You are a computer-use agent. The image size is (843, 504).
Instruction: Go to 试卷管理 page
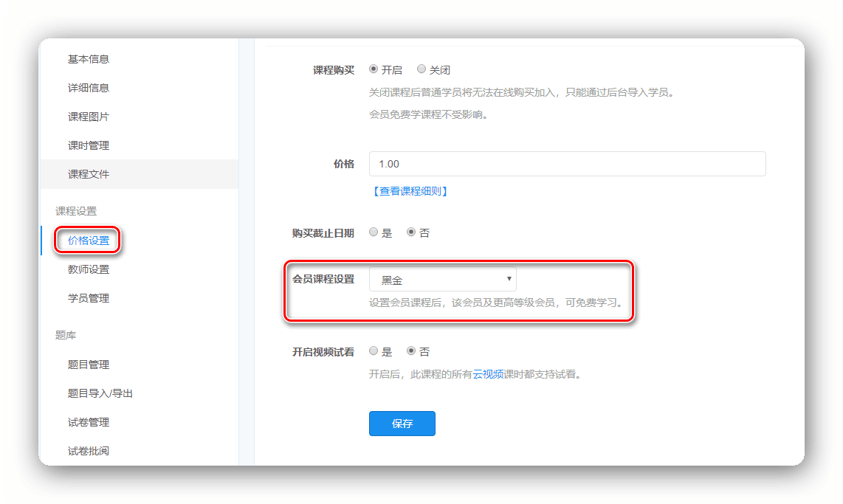(89, 422)
